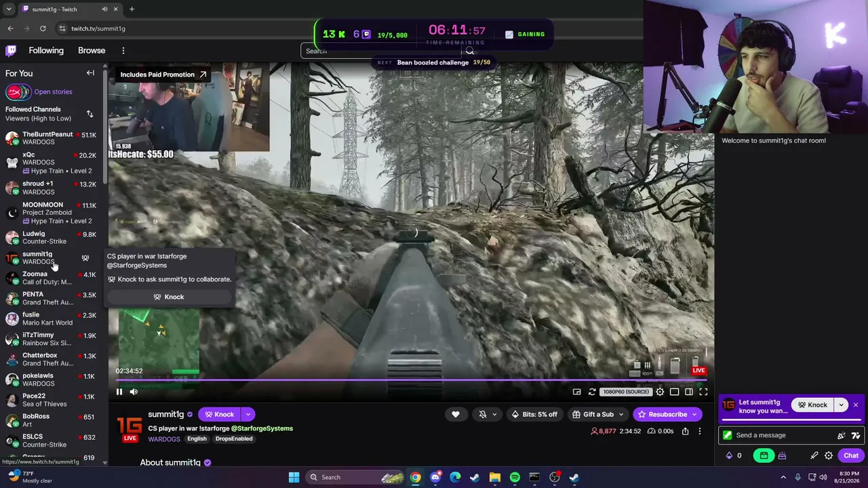Open a new browser tab
868x488 pixels.
point(132,9)
